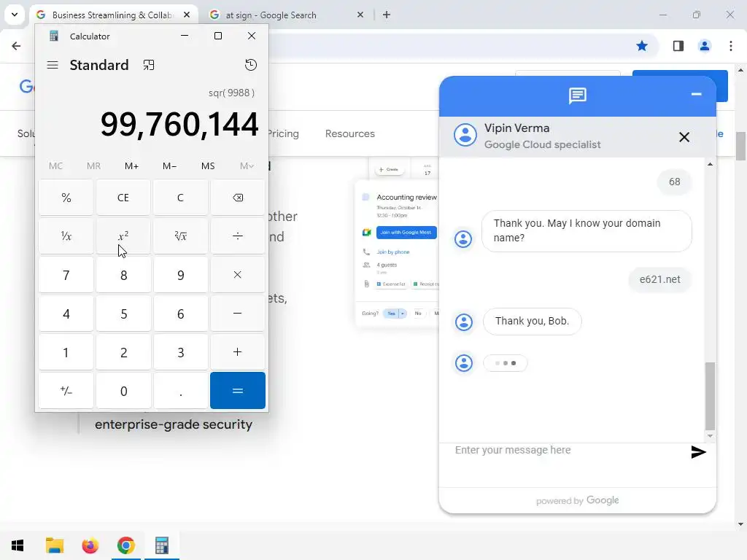Click the Thank you, Bob. chat bubble
The image size is (747, 560).
532,321
